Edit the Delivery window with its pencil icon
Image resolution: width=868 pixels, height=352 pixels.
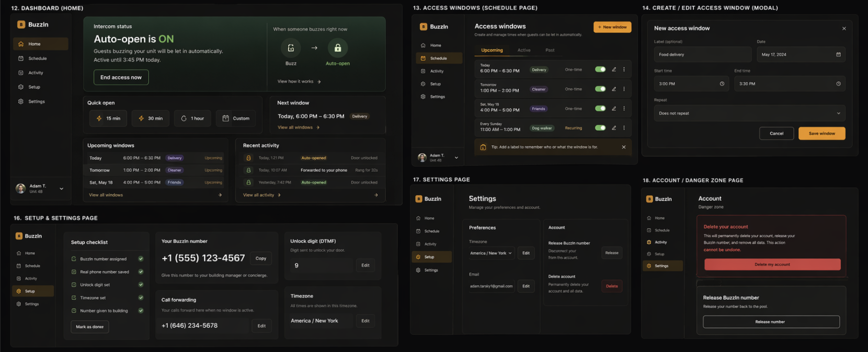[614, 69]
